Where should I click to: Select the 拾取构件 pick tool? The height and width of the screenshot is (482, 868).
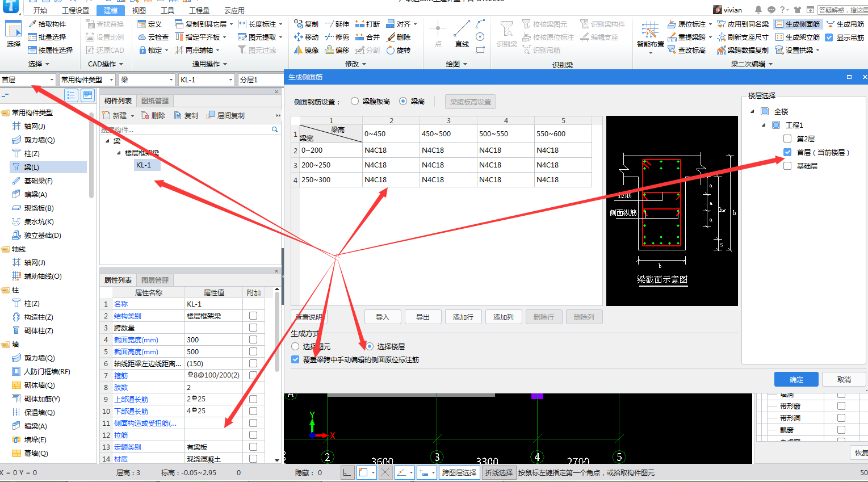(48, 24)
